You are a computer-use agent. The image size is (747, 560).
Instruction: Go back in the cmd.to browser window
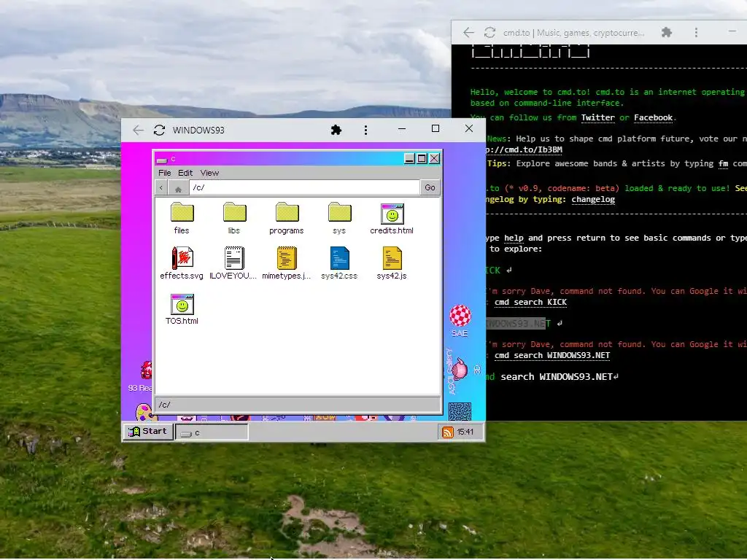click(x=469, y=32)
